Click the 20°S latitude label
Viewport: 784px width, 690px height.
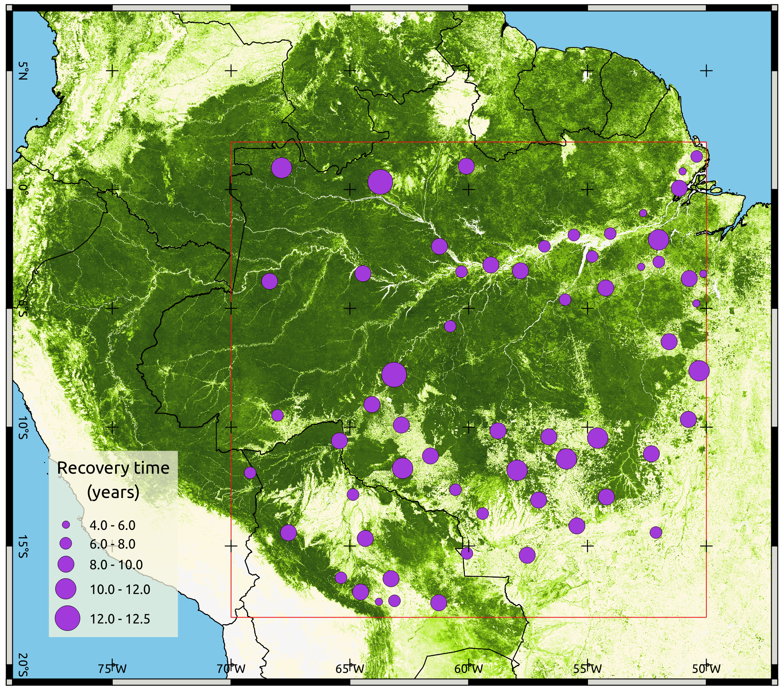click(24, 665)
